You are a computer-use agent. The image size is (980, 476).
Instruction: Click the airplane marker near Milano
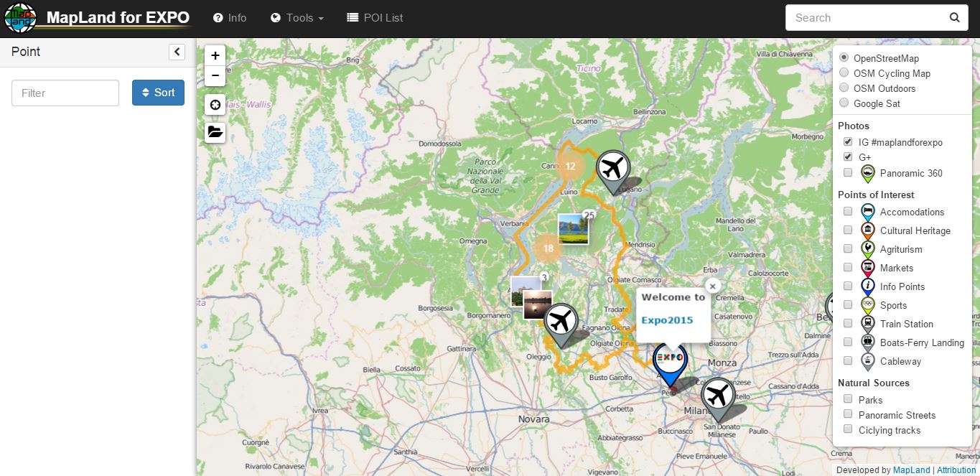click(x=717, y=399)
